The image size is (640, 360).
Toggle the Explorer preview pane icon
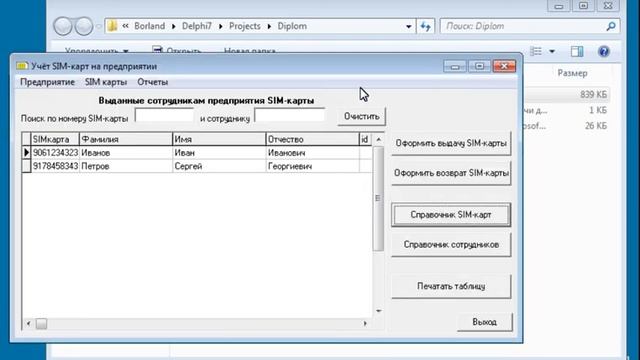pos(577,51)
